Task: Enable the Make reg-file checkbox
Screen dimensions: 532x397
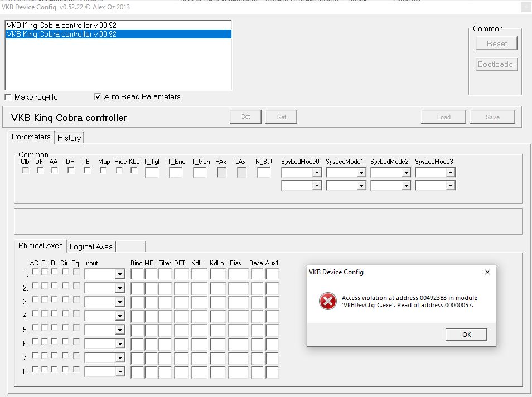Action: [x=8, y=97]
